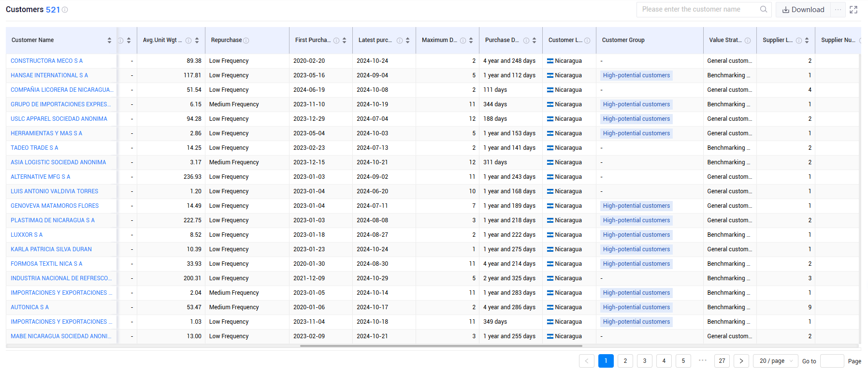Sort by the Latest purc... column

(x=407, y=41)
